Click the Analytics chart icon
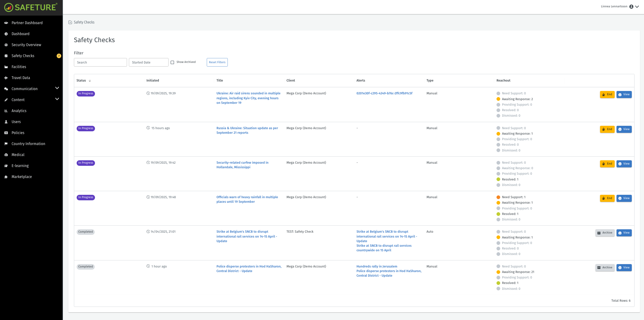The image size is (644, 320). pyautogui.click(x=6, y=111)
